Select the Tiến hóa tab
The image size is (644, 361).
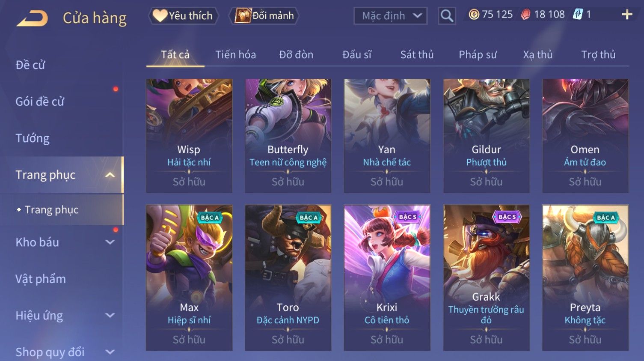click(235, 55)
